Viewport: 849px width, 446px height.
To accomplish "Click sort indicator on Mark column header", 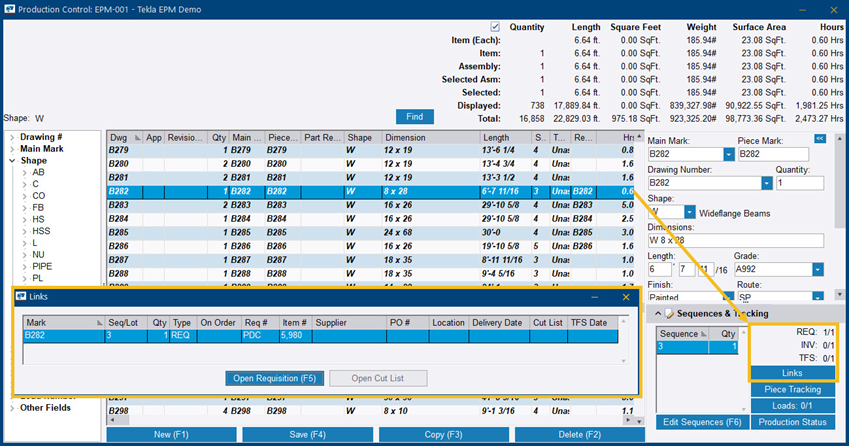I will tap(100, 323).
